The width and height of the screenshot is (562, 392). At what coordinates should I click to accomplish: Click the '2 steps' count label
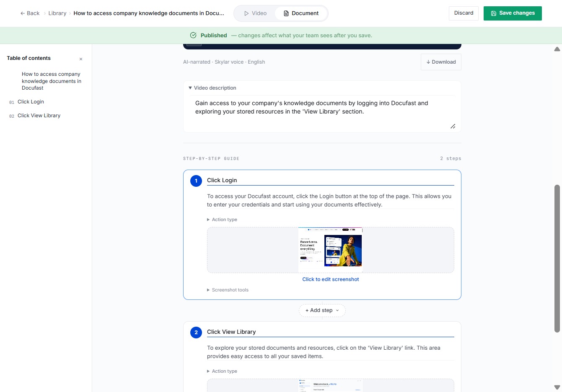coord(451,158)
